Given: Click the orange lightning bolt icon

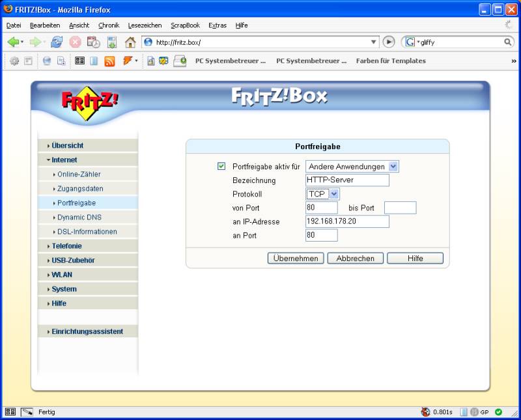Looking at the screenshot, I should 128,61.
